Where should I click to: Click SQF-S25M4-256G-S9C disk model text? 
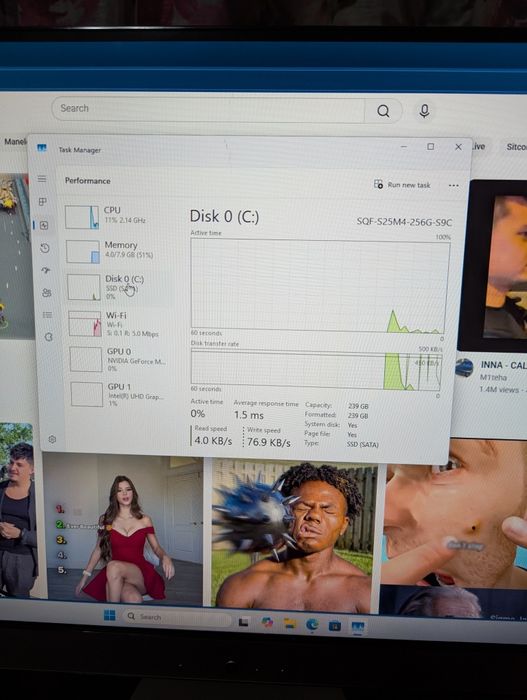pos(404,222)
